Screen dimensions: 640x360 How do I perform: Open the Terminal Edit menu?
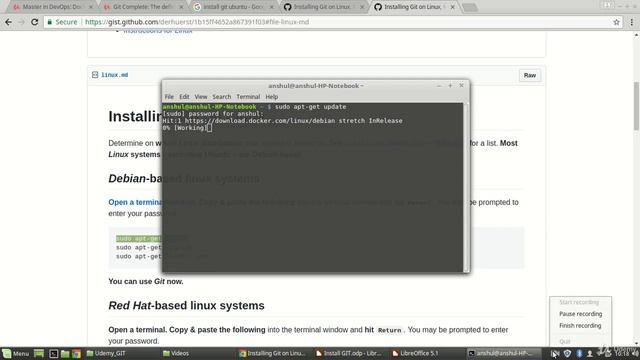184,97
